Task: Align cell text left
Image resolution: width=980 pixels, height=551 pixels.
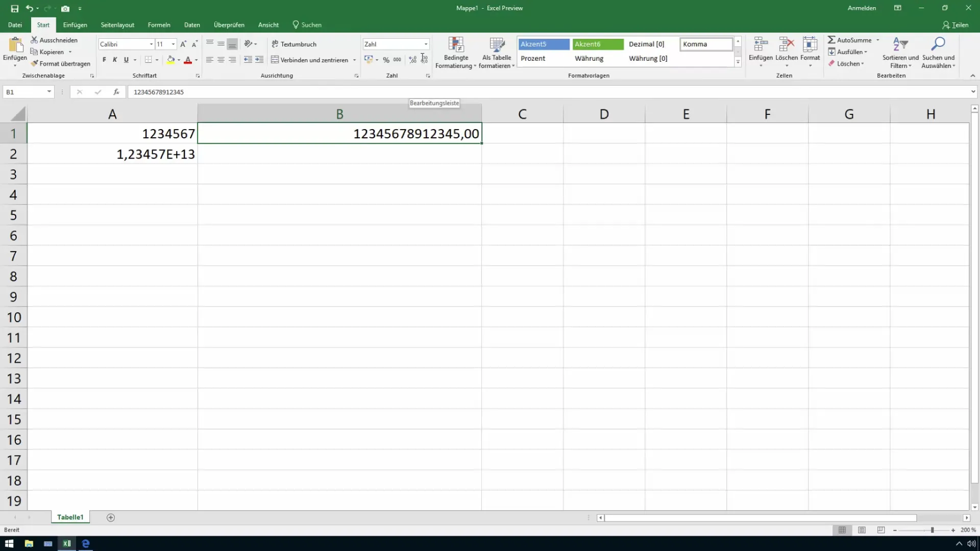Action: [210, 60]
